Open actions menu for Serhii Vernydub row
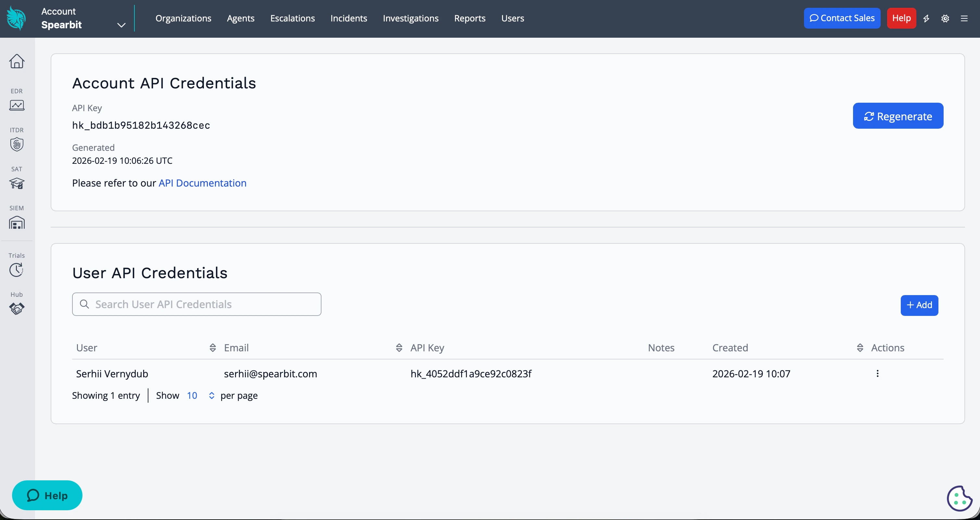 point(878,373)
